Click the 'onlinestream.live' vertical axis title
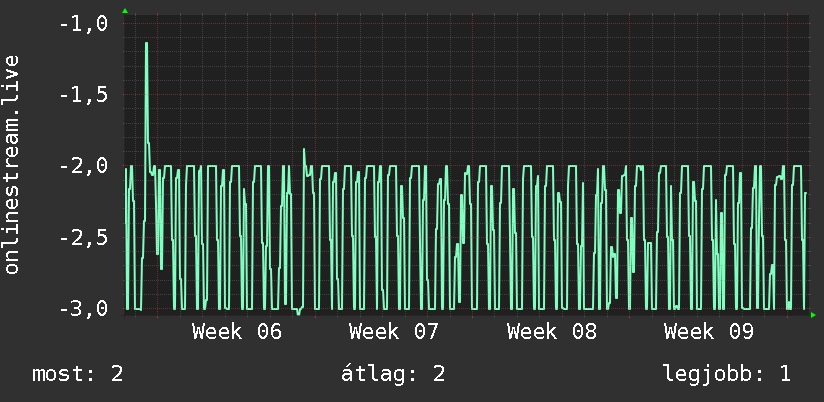 (11, 164)
